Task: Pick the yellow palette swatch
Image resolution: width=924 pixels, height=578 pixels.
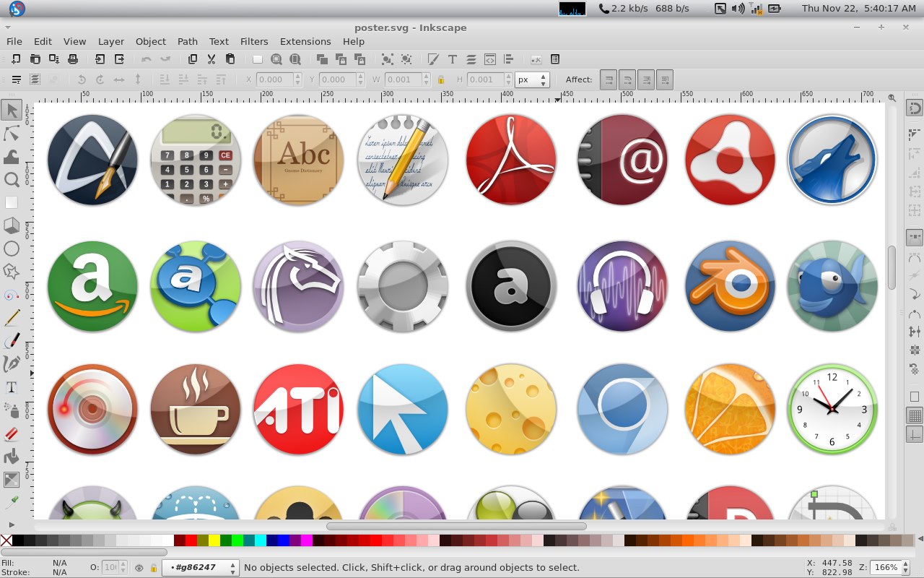Action: tap(214, 540)
